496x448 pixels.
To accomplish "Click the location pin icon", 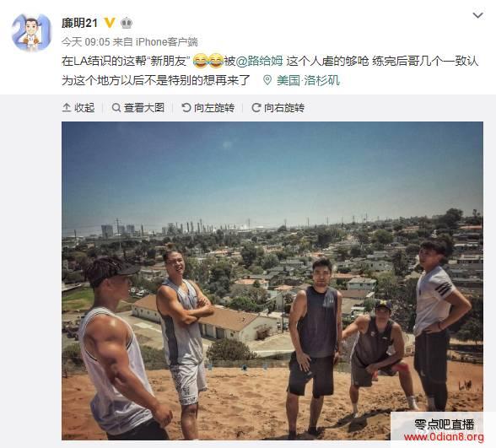I will click(267, 80).
